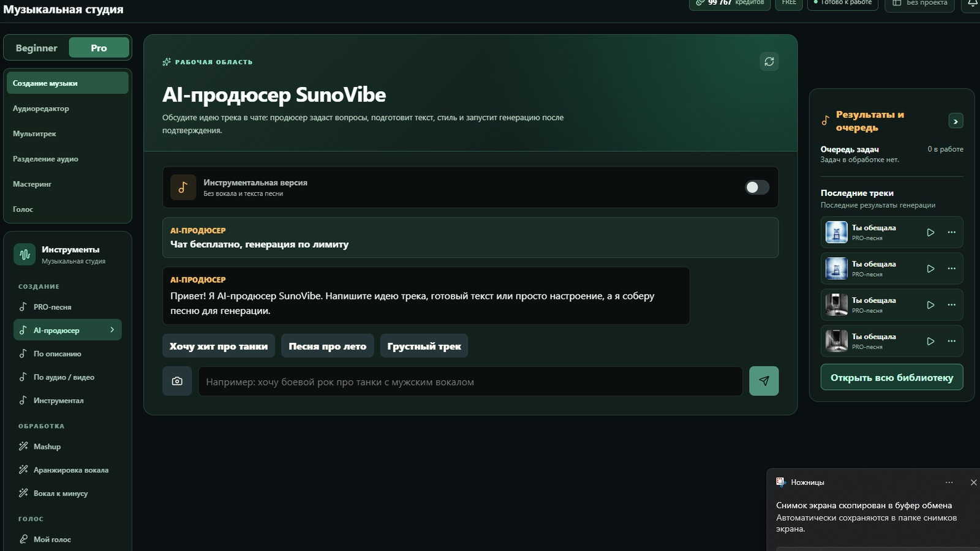The width and height of the screenshot is (980, 551).
Task: Switch to Pro mode
Action: (99, 48)
